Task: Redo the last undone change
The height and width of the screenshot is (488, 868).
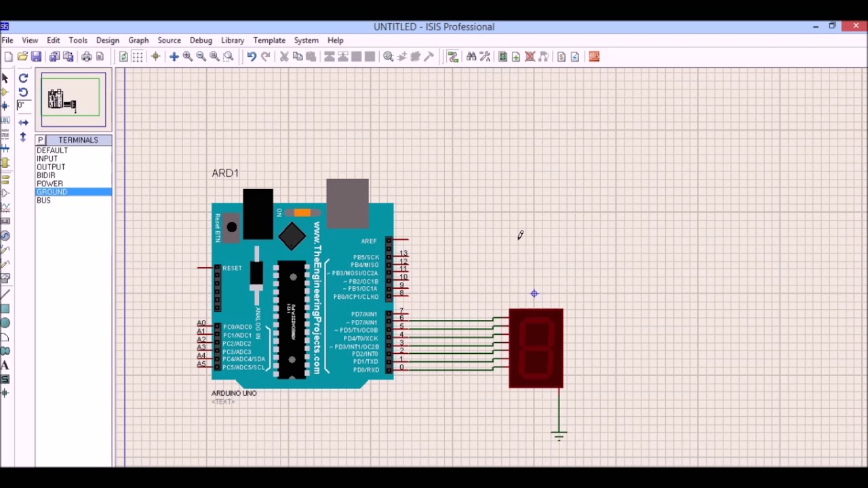Action: [266, 57]
